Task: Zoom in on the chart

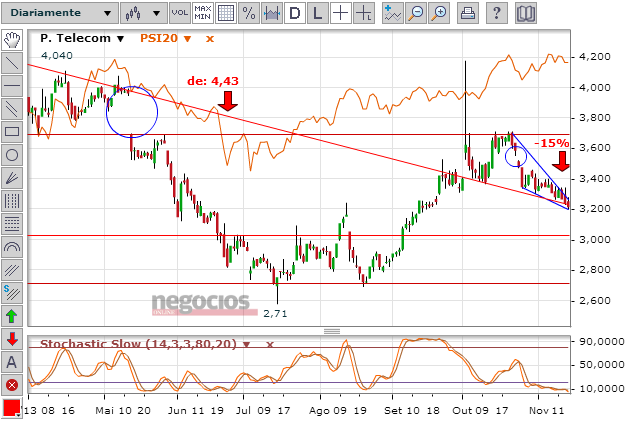Action: point(439,13)
